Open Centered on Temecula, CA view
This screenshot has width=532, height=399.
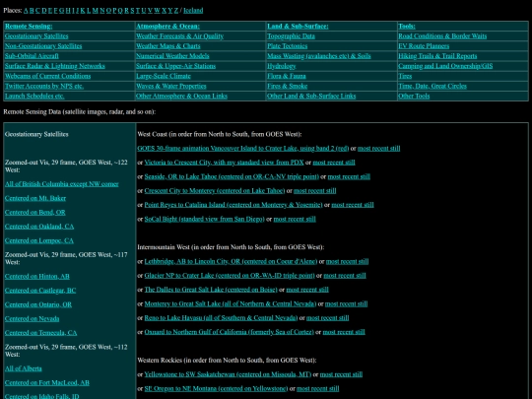40,333
